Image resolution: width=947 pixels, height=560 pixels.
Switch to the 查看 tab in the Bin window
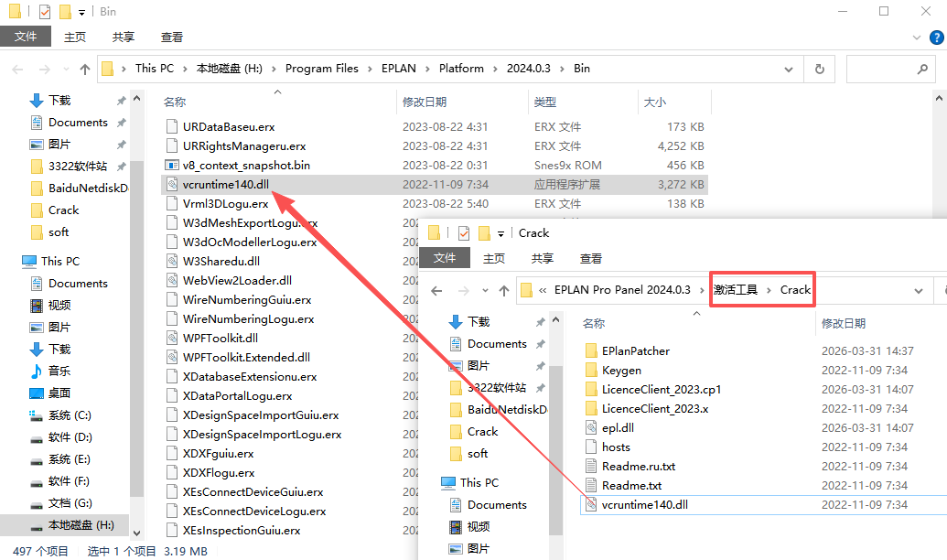pyautogui.click(x=172, y=37)
